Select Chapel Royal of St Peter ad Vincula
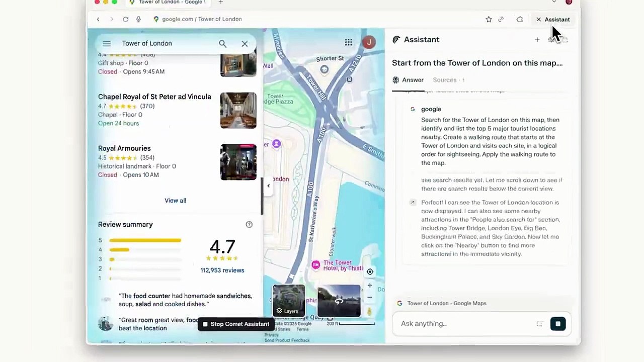 click(x=154, y=97)
